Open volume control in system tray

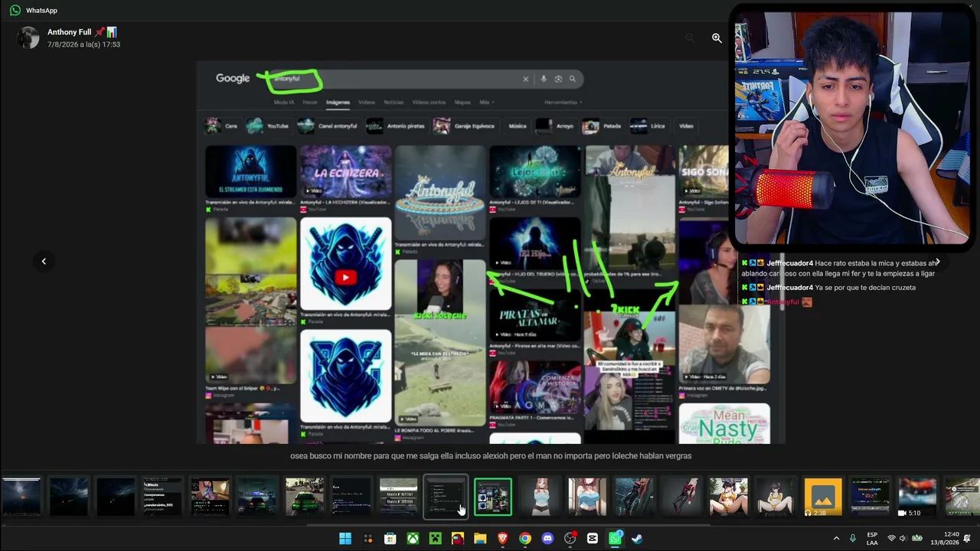pyautogui.click(x=903, y=539)
